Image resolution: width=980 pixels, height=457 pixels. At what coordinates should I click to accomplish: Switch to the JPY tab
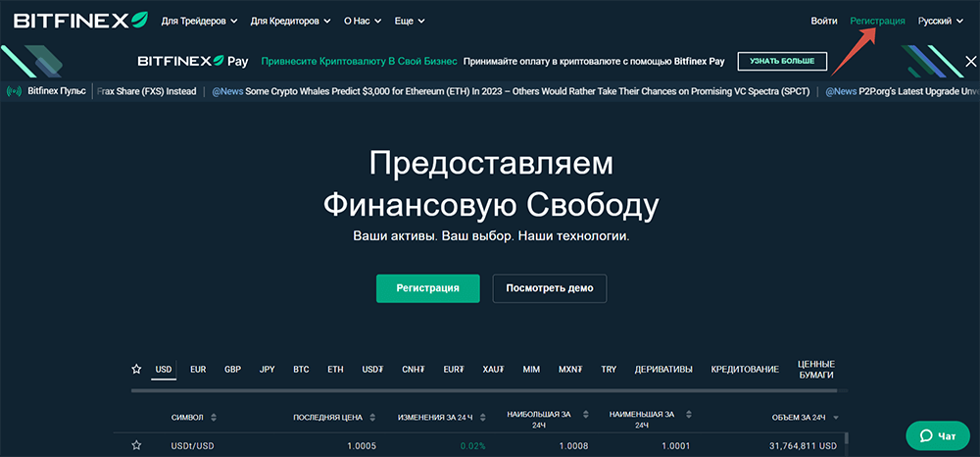pyautogui.click(x=267, y=370)
